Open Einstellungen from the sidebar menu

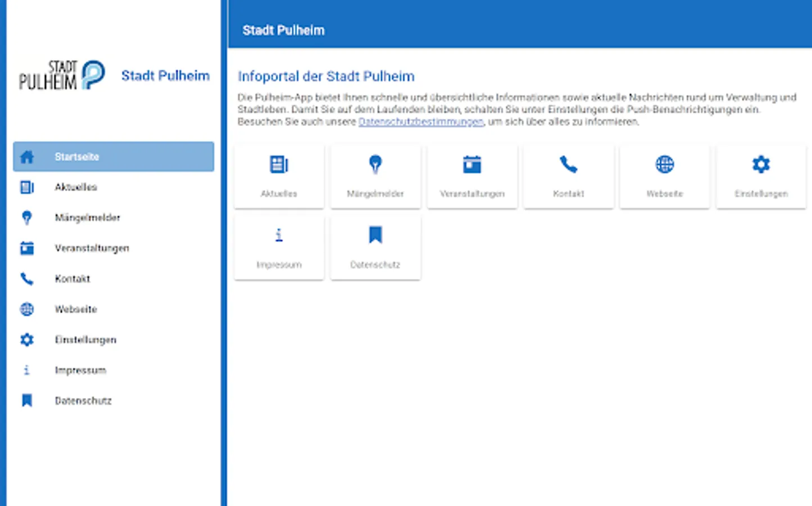[114, 340]
